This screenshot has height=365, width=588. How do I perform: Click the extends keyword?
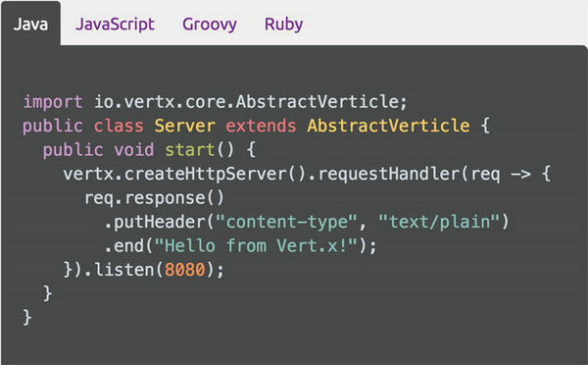[x=261, y=126]
